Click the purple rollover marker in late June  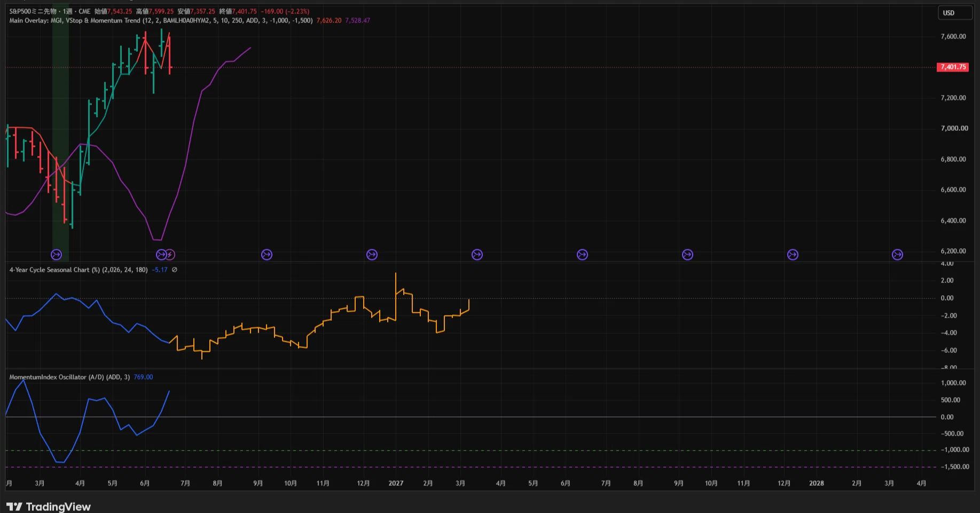click(x=161, y=255)
